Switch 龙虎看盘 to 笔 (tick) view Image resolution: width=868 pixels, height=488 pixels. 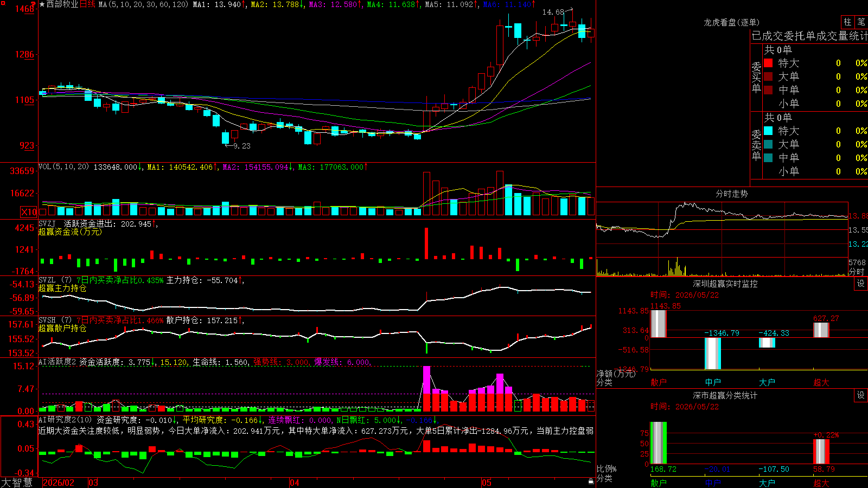click(x=861, y=22)
